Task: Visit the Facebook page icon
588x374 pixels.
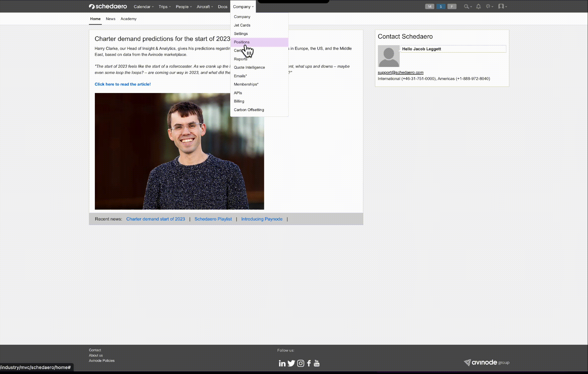Action: point(309,363)
